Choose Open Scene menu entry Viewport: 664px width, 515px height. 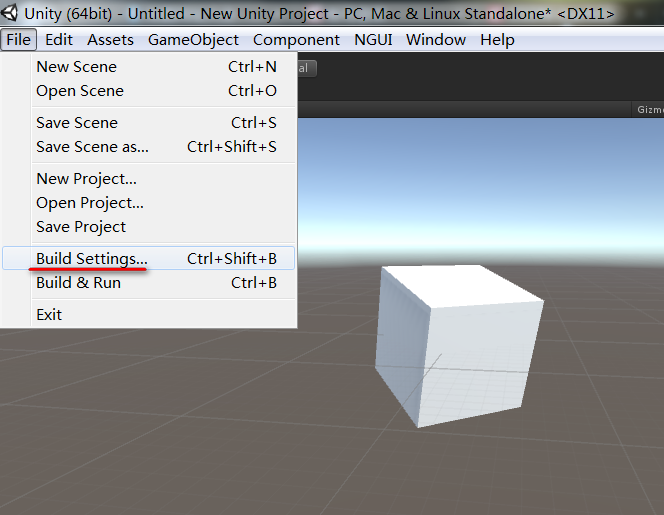click(x=148, y=91)
